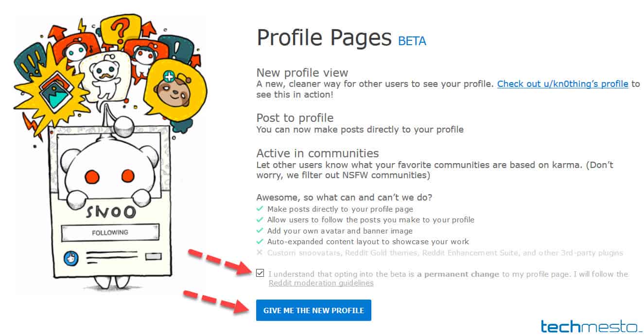Click the small round avatar on Snoo's card
Viewport: 644px width, 335px height.
pos(72,258)
